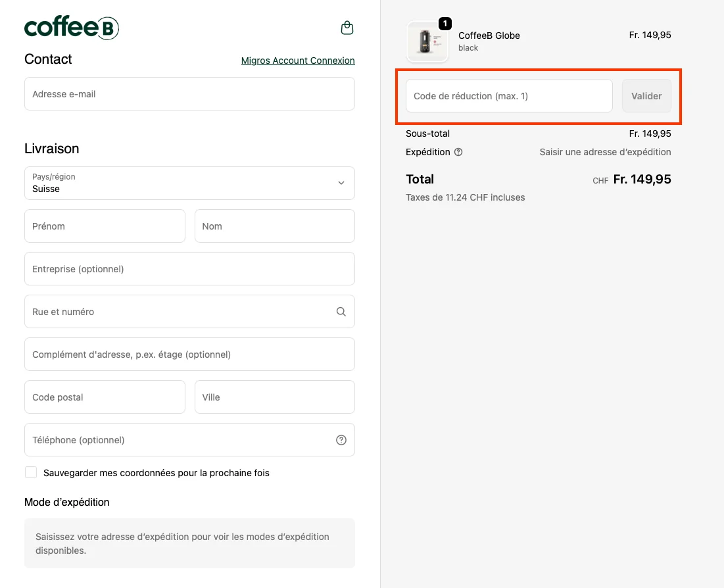Image resolution: width=724 pixels, height=588 pixels.
Task: Click the Expédition question mark icon
Action: click(458, 152)
